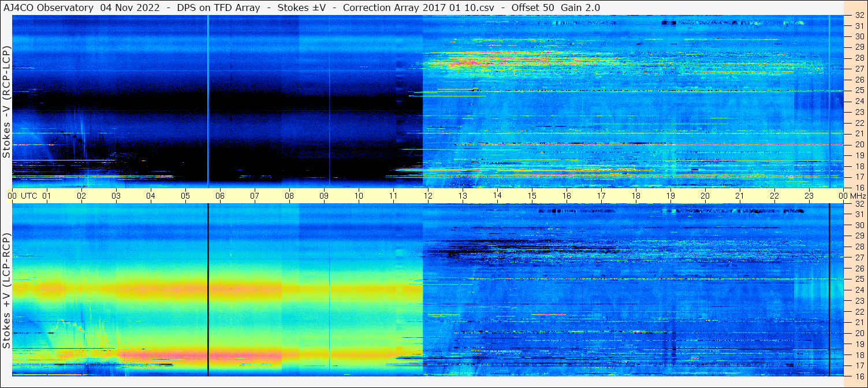Select hour "01" on the time axis

47,196
